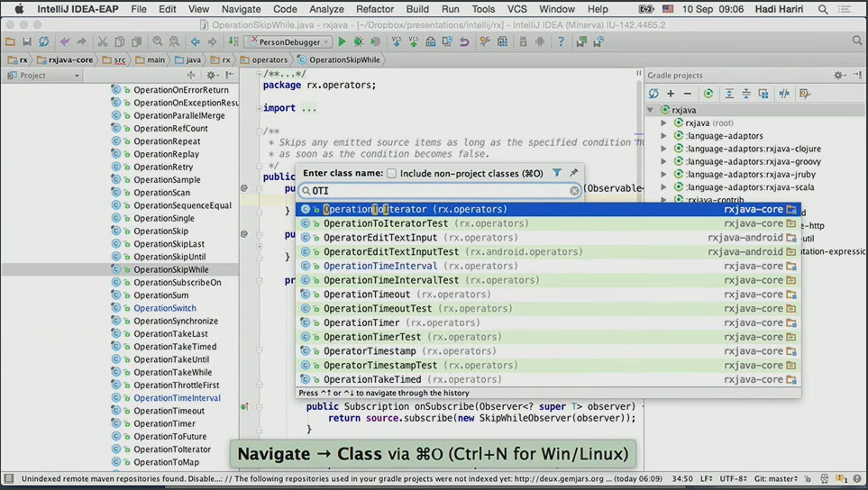Attach Gradle project with plus icon
The height and width of the screenshot is (490, 868).
click(671, 94)
